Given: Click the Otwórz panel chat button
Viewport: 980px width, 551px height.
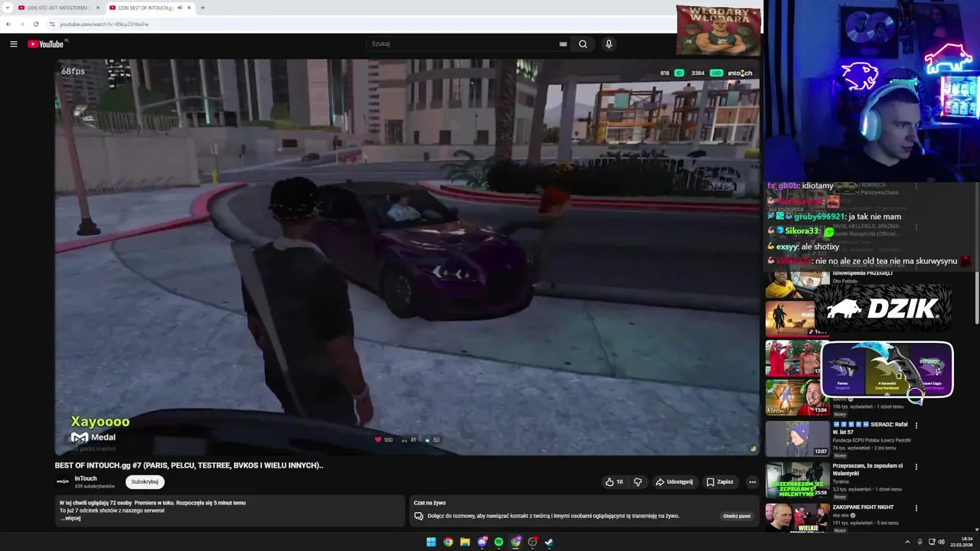Looking at the screenshot, I should click(737, 516).
